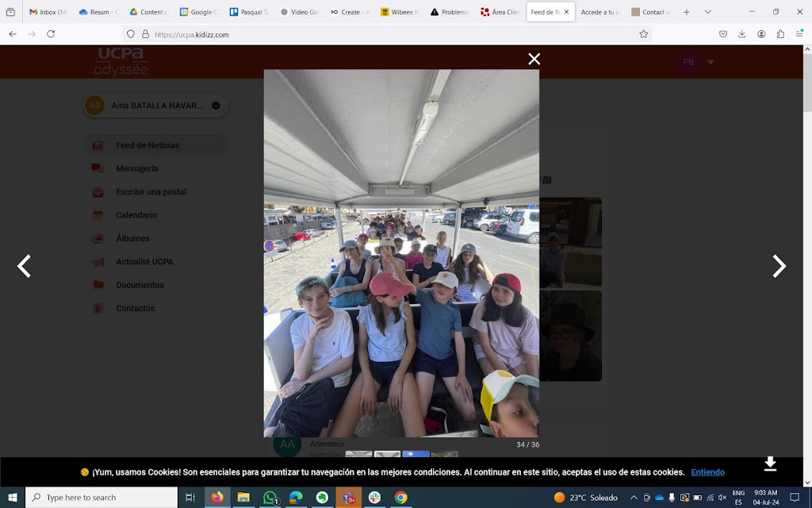The height and width of the screenshot is (508, 812).
Task: Open the Firefox extensions menu
Action: click(780, 34)
